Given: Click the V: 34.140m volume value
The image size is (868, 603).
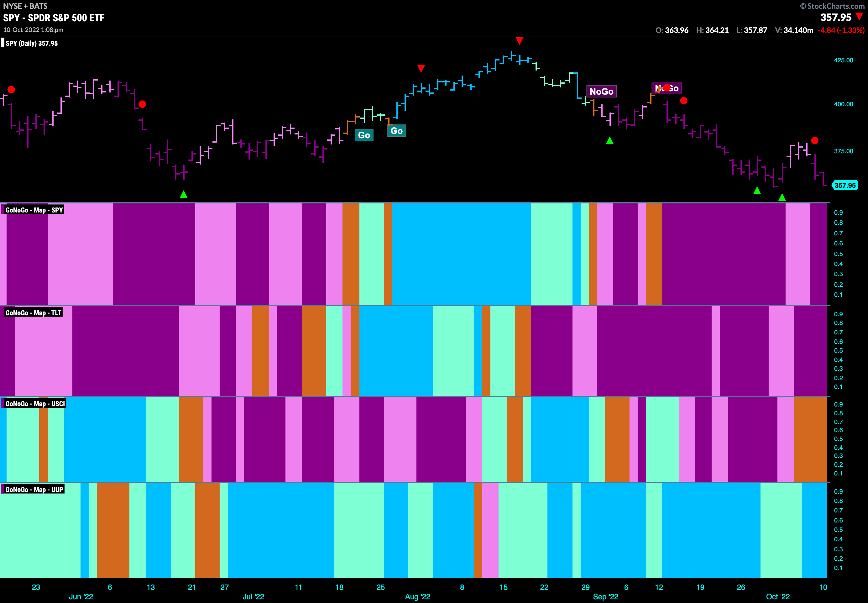Looking at the screenshot, I should click(x=794, y=30).
